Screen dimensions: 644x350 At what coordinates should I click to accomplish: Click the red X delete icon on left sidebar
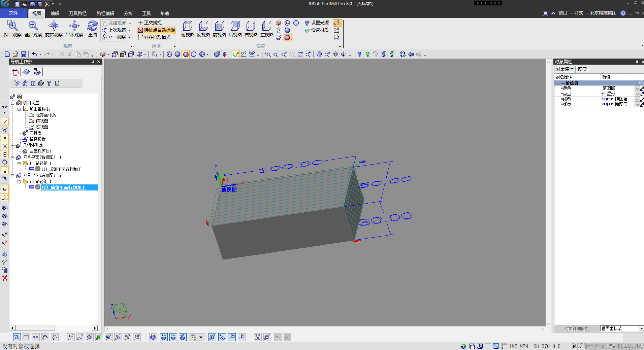(5, 278)
